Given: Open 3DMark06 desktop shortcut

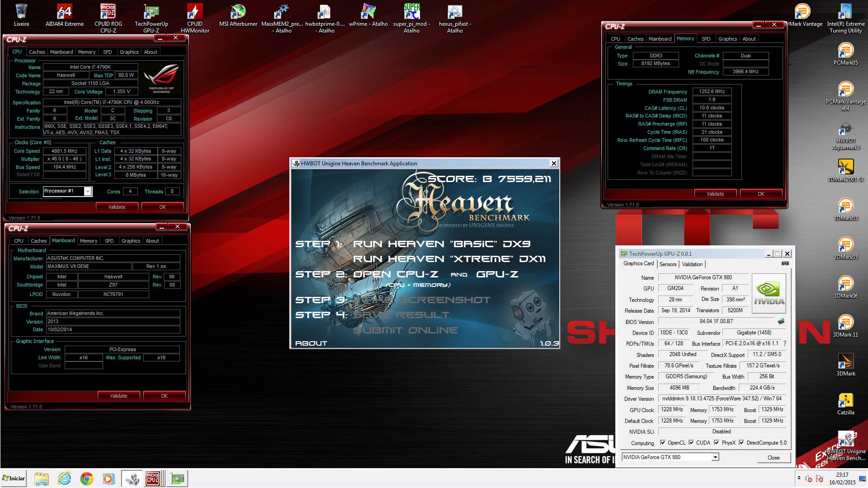Looking at the screenshot, I should pos(845,287).
